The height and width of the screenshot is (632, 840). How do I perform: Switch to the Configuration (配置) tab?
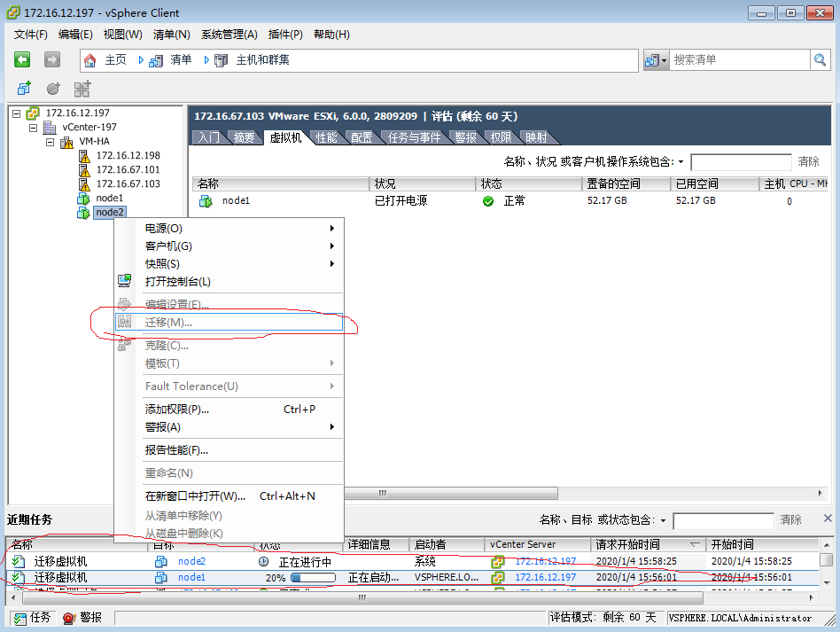[x=362, y=137]
